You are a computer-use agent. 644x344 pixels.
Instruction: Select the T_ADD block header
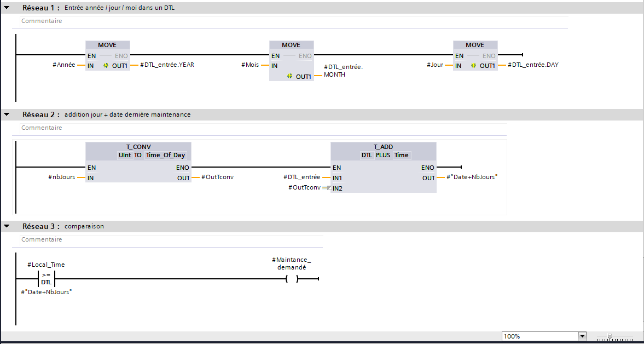(383, 147)
